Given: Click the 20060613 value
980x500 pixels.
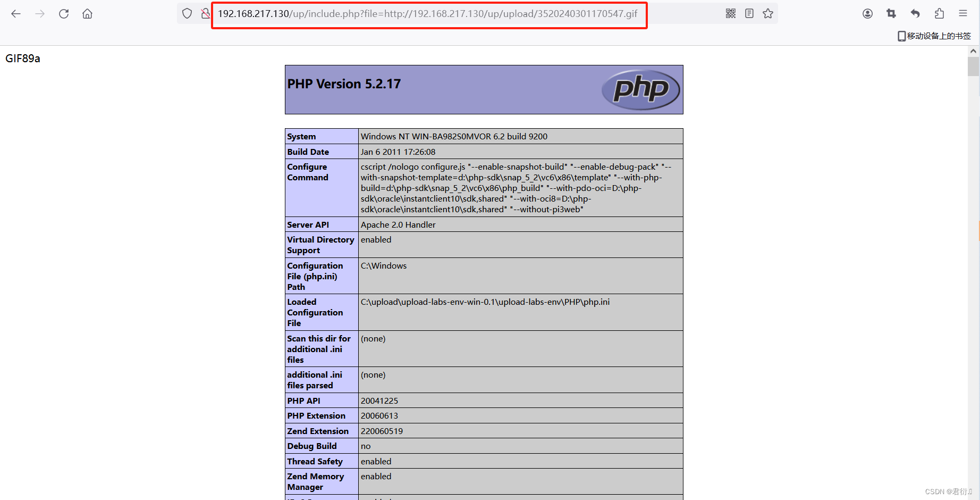Looking at the screenshot, I should pyautogui.click(x=379, y=416).
